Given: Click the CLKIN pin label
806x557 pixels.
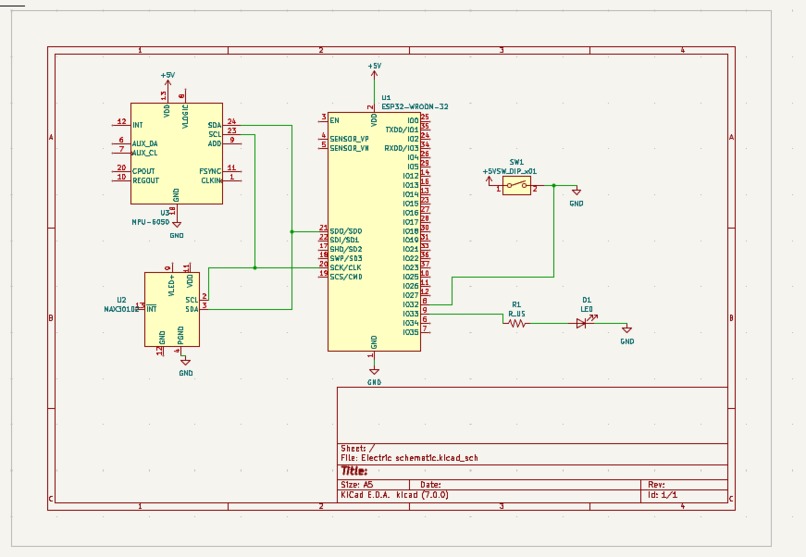Looking at the screenshot, I should (x=211, y=180).
